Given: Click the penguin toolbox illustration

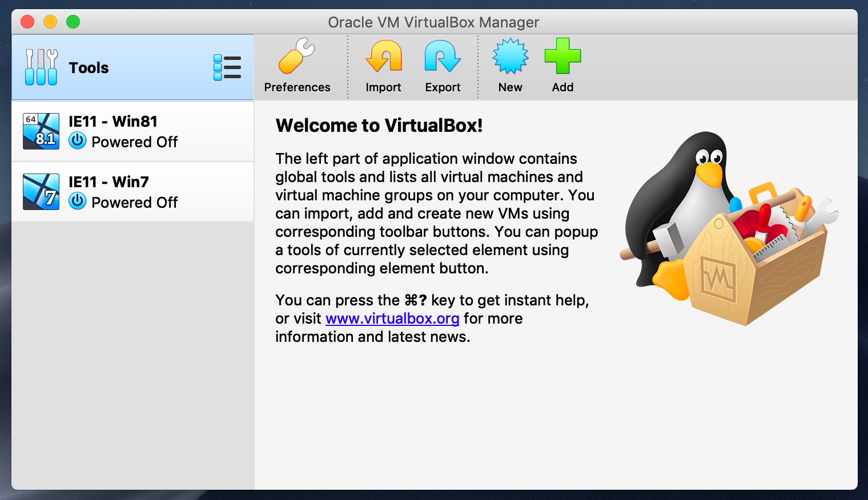Looking at the screenshot, I should point(729,228).
